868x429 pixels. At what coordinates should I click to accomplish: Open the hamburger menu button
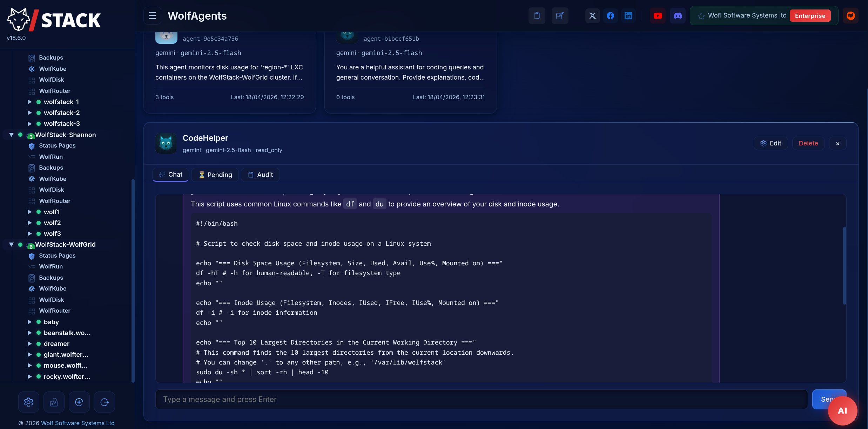pos(152,16)
